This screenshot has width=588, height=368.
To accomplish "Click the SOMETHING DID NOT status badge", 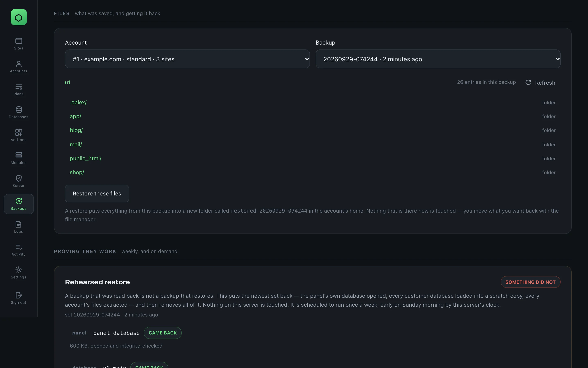I will click(530, 282).
